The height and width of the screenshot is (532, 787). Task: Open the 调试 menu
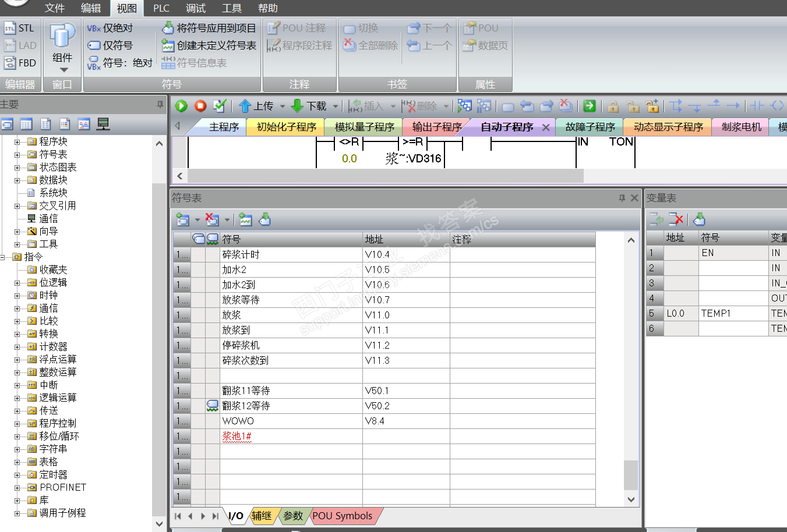tap(196, 8)
